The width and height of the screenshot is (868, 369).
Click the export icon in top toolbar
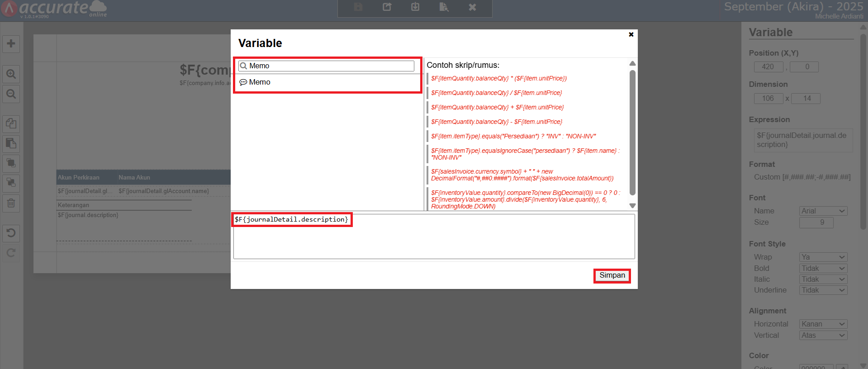(x=387, y=7)
